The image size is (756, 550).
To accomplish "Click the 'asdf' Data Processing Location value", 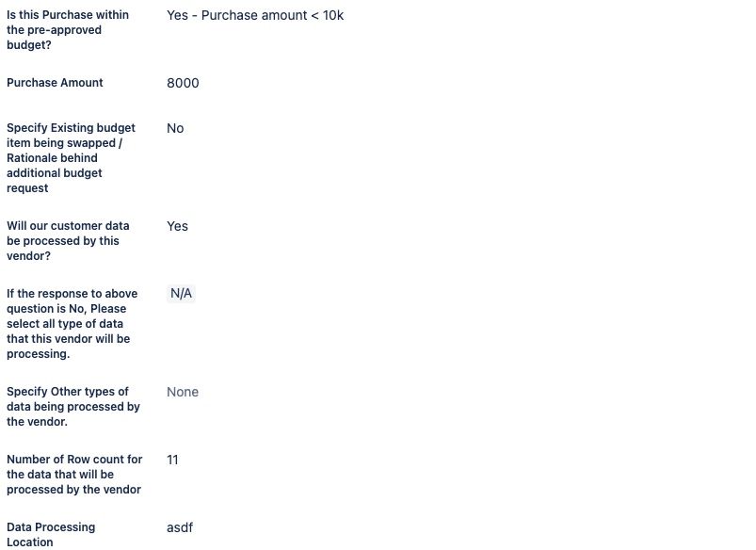I will click(180, 527).
